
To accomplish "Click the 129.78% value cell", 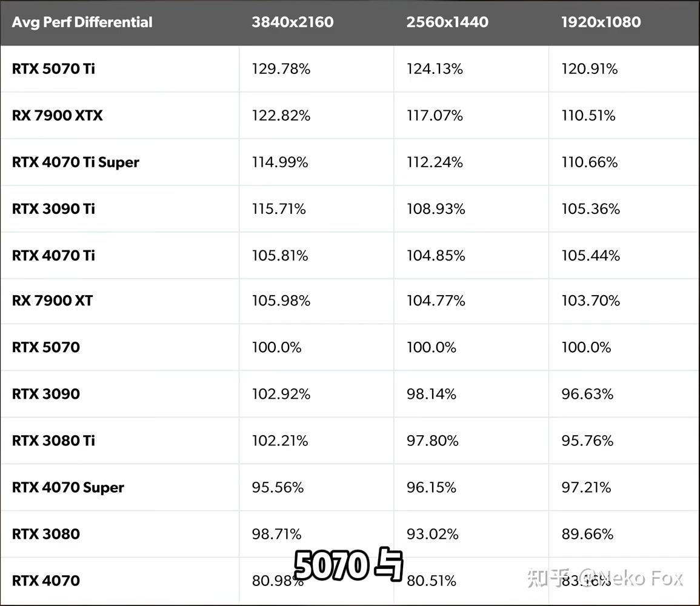I will click(x=281, y=68).
